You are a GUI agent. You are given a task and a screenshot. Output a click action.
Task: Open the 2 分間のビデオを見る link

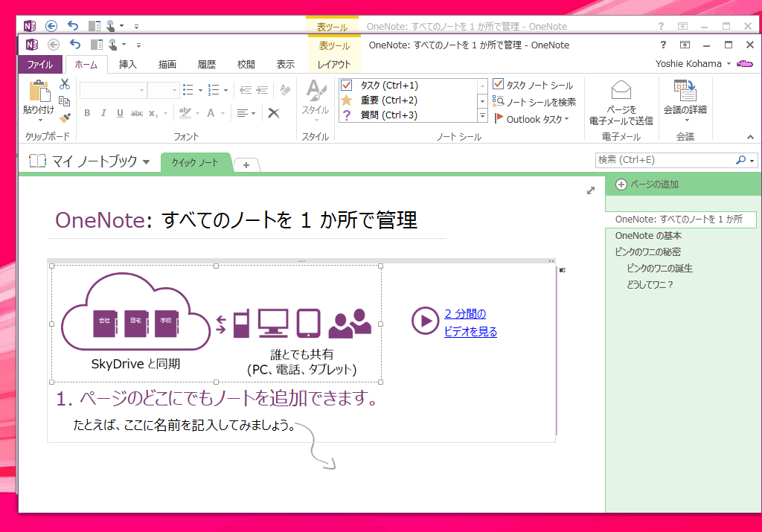pyautogui.click(x=470, y=323)
